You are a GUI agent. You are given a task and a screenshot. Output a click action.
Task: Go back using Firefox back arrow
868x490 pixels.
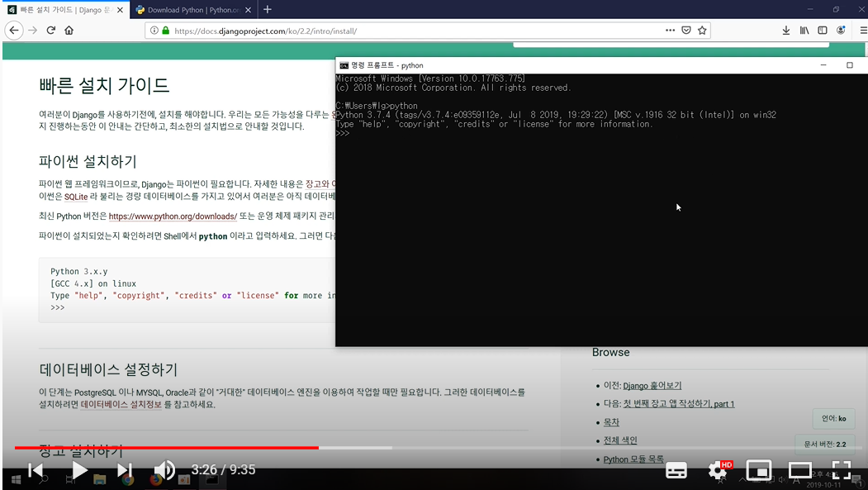[14, 31]
